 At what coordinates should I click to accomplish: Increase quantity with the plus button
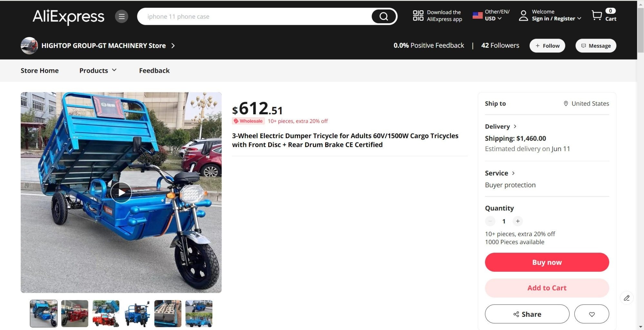(x=518, y=221)
